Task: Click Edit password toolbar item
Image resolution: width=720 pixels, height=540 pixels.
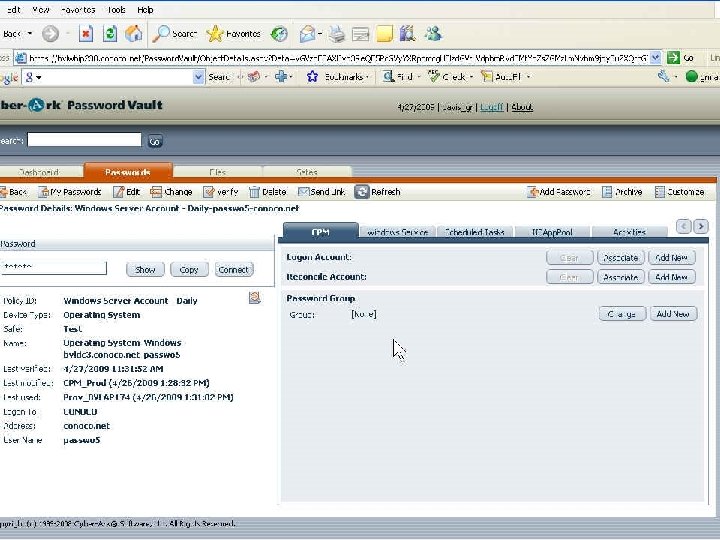Action: 127,192
